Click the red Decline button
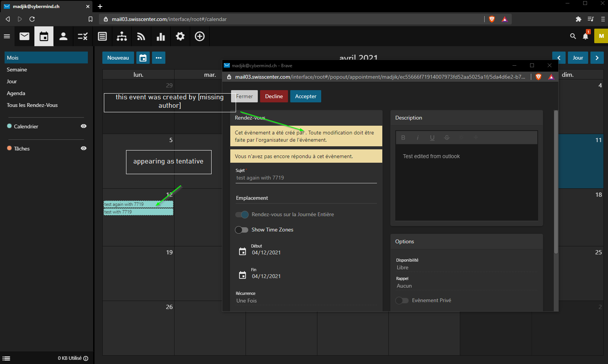Screen dimensions: 608x364 [274, 96]
